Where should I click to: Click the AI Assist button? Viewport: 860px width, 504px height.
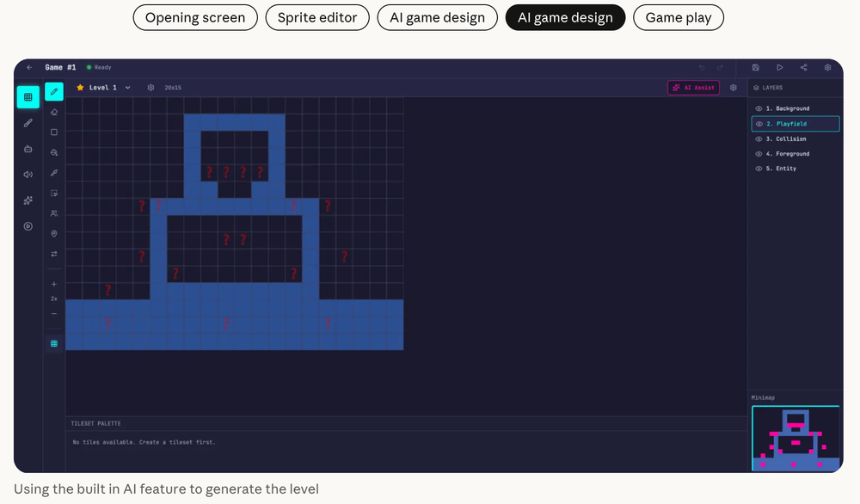point(693,88)
